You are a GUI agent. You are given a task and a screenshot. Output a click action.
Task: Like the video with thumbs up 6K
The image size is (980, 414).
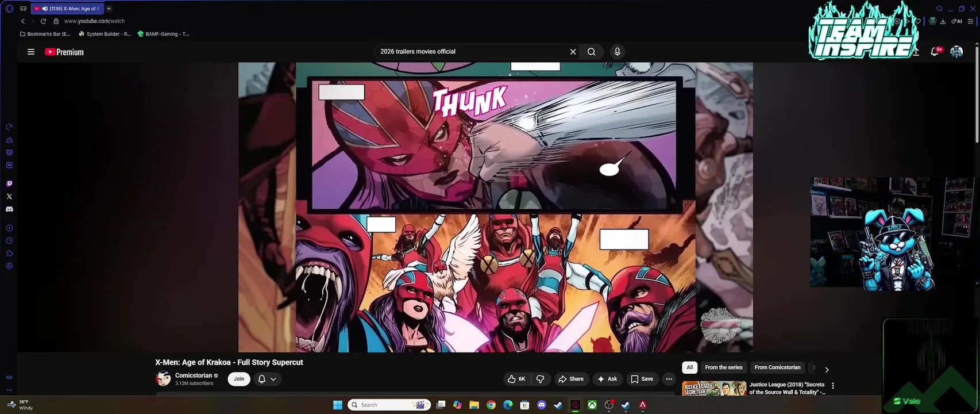pyautogui.click(x=516, y=379)
